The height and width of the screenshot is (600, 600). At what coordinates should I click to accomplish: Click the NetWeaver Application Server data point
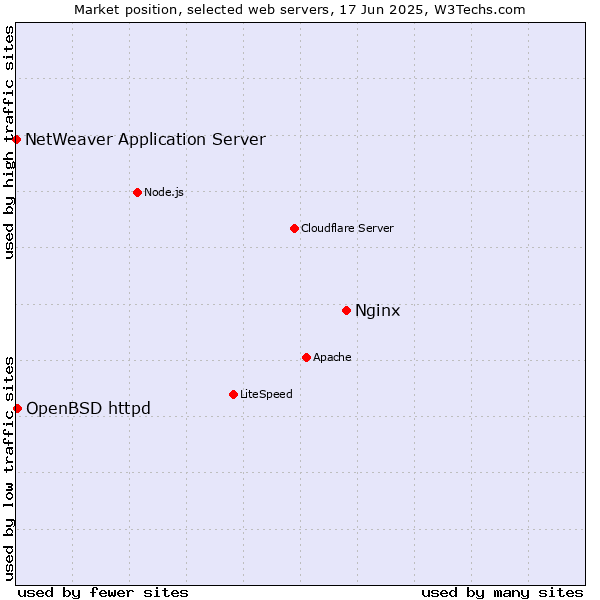coord(16,140)
